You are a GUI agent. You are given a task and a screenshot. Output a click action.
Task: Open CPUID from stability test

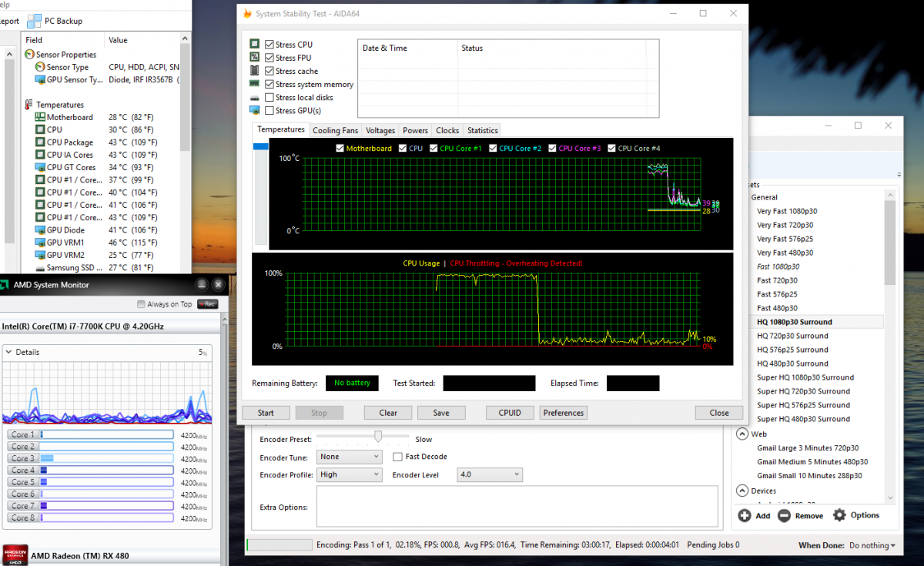[x=510, y=413]
